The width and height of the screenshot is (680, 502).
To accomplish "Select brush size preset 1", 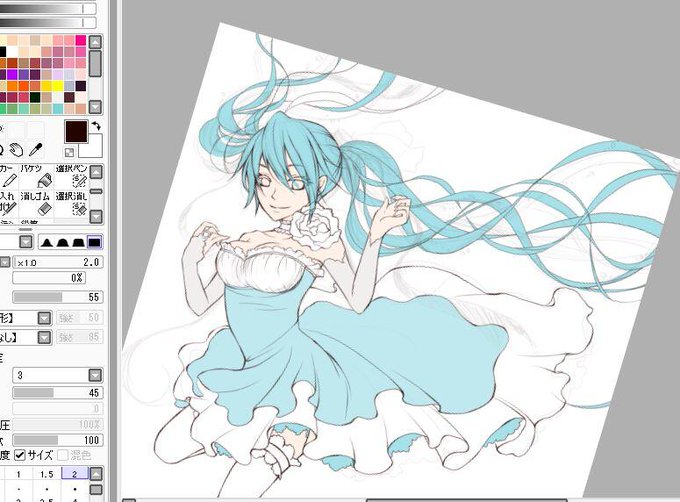I will (x=19, y=474).
